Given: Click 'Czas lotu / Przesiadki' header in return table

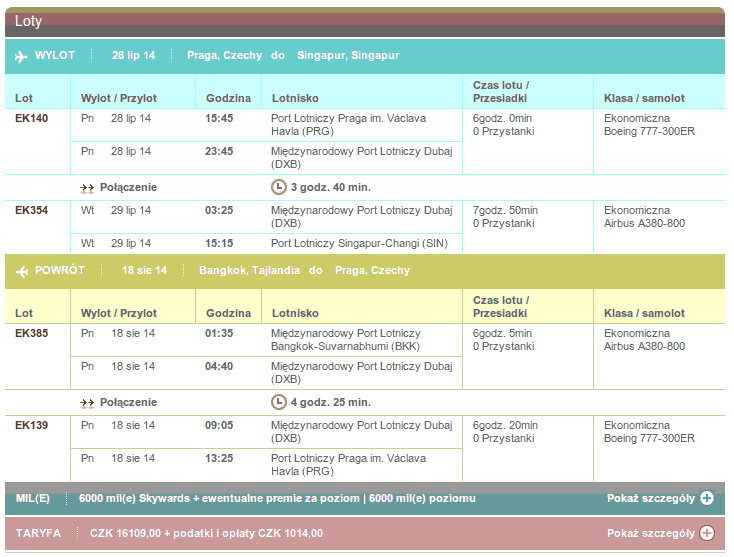Looking at the screenshot, I should [x=501, y=307].
